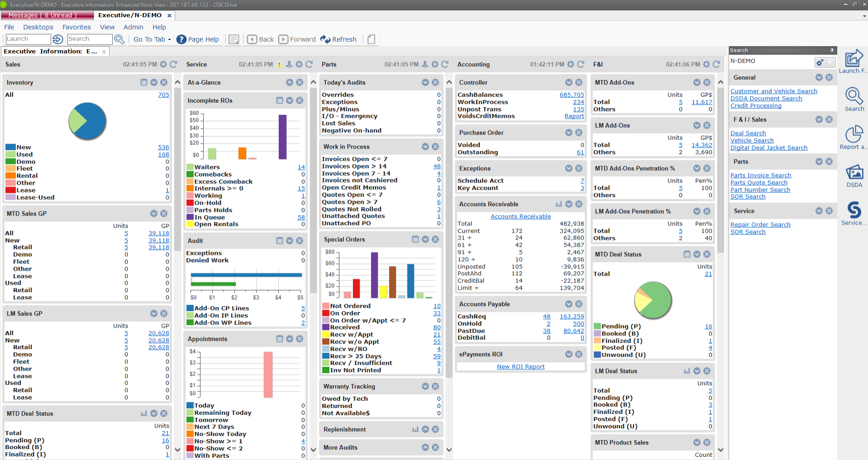Viewport: 868px width, 460px height.
Task: Collapse the Inventory widget
Action: tap(154, 82)
